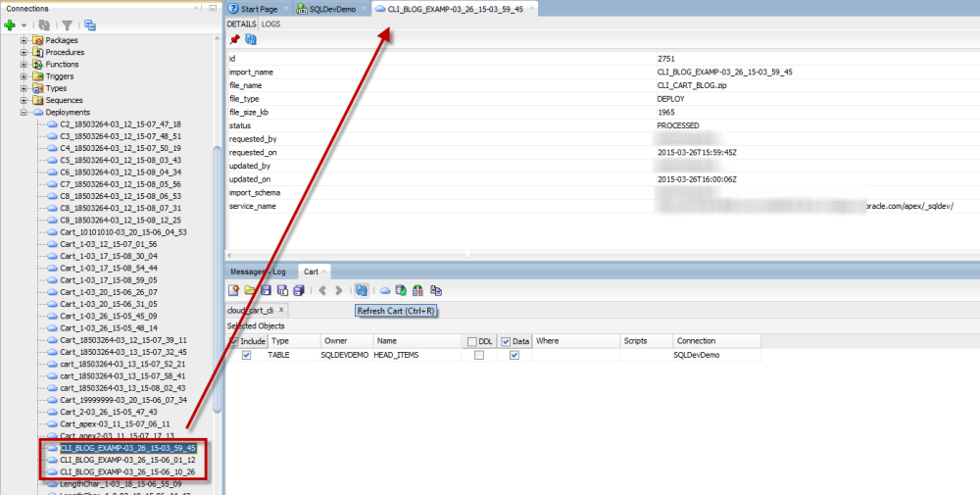This screenshot has height=495, width=980.
Task: Uncheck Include for the HEAD_ITEMS row
Action: click(246, 355)
